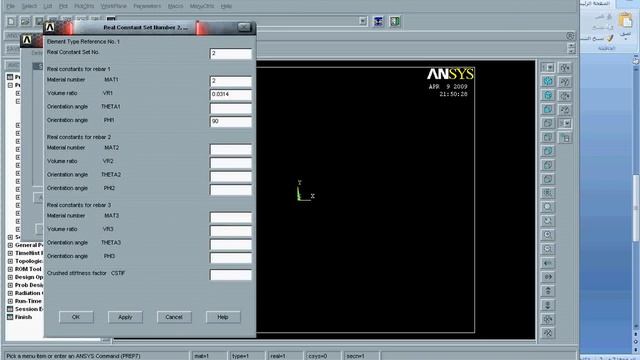This screenshot has height=360, width=640.
Task: Expand the Topological Opt tree node
Action: 10,261
